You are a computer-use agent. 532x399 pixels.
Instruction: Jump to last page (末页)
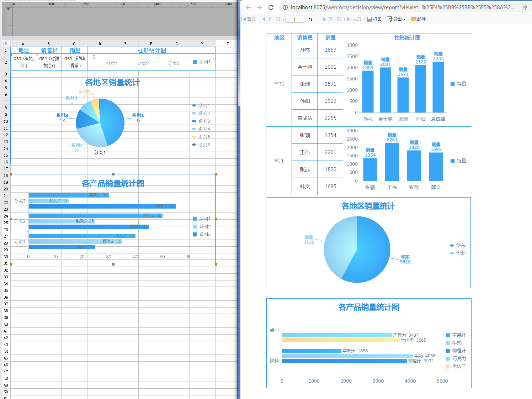pos(354,19)
